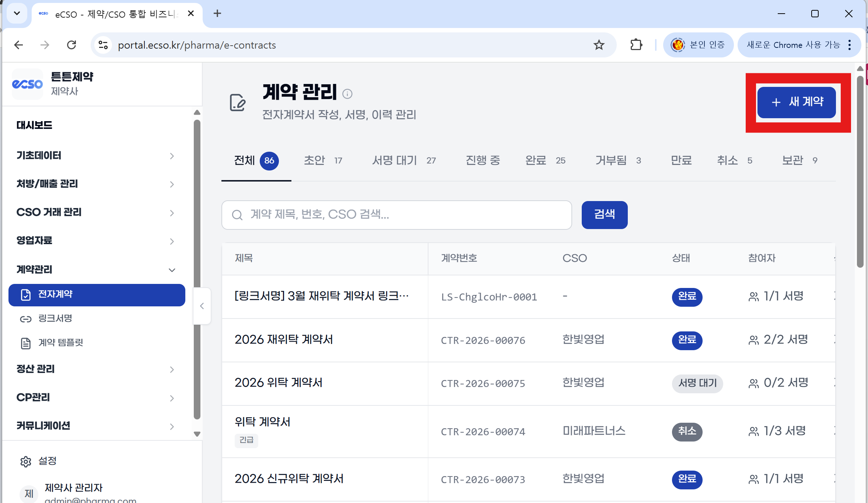Click the info icon beside 계약 관리
Viewport: 868px width, 503px height.
347,94
